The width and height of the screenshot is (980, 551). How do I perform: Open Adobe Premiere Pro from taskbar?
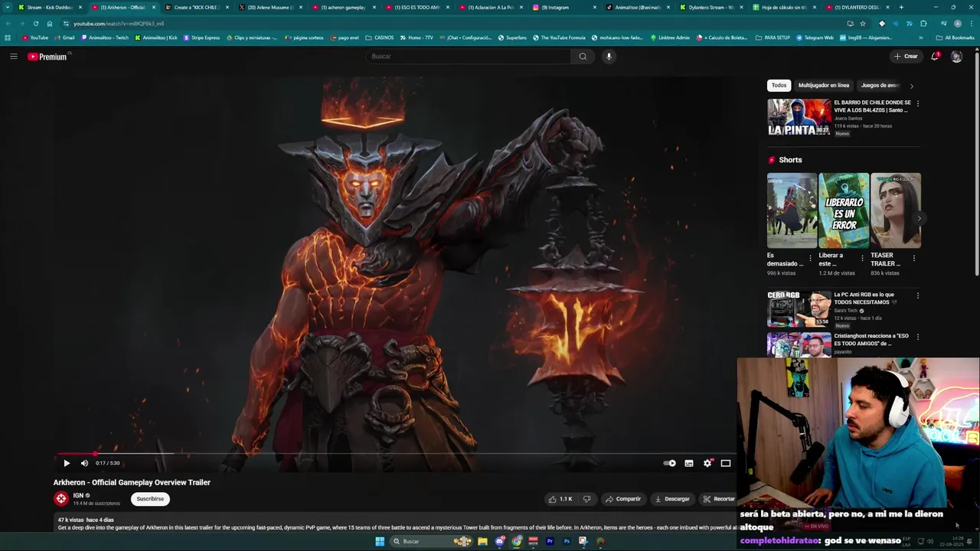[550, 541]
